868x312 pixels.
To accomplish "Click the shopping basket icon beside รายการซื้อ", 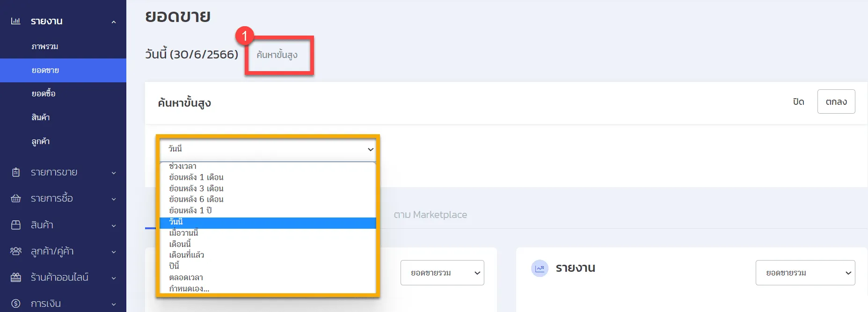I will click(16, 198).
